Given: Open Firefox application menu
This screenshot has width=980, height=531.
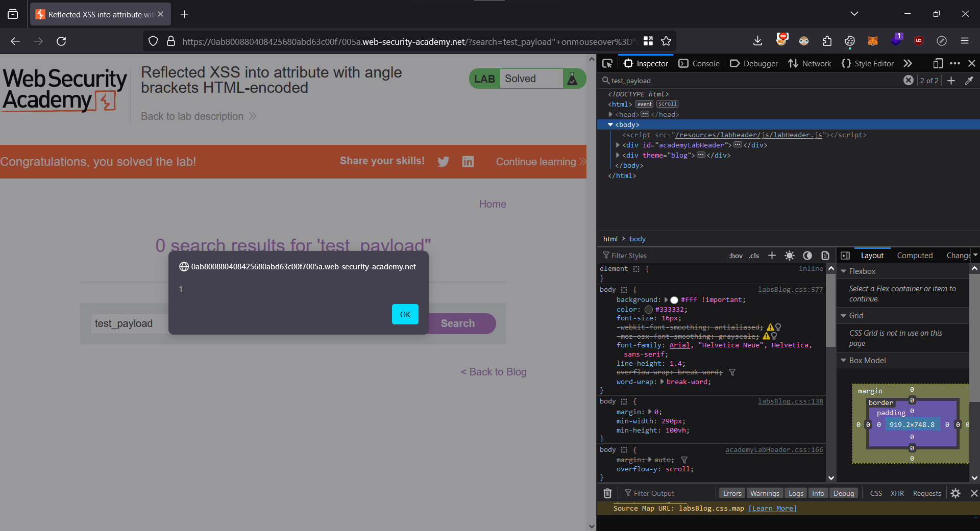Looking at the screenshot, I should tap(965, 41).
